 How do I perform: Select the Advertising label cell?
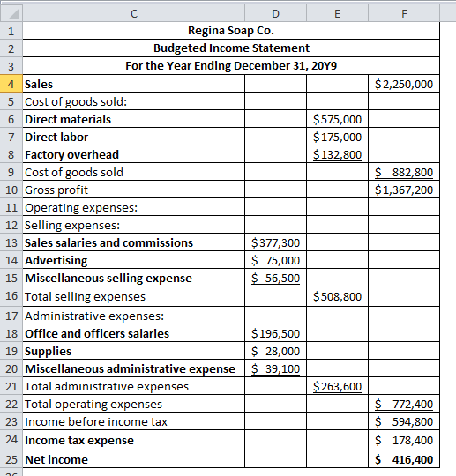[134, 260]
